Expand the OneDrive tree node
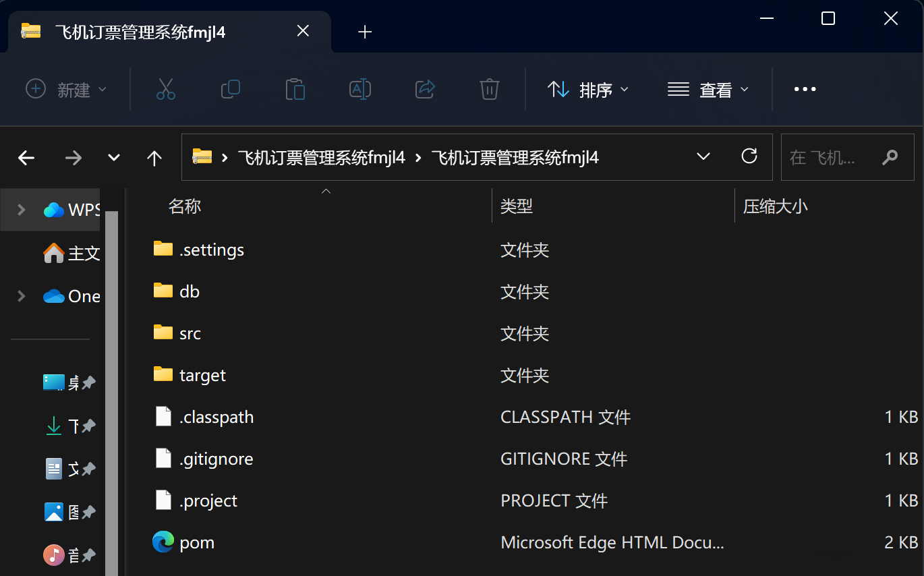924x576 pixels. click(21, 296)
